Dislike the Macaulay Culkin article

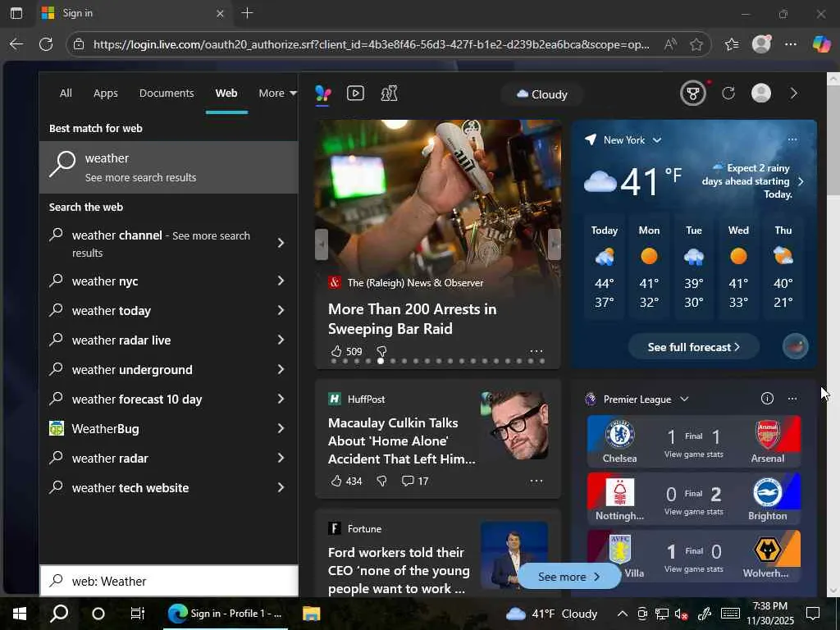coord(381,481)
